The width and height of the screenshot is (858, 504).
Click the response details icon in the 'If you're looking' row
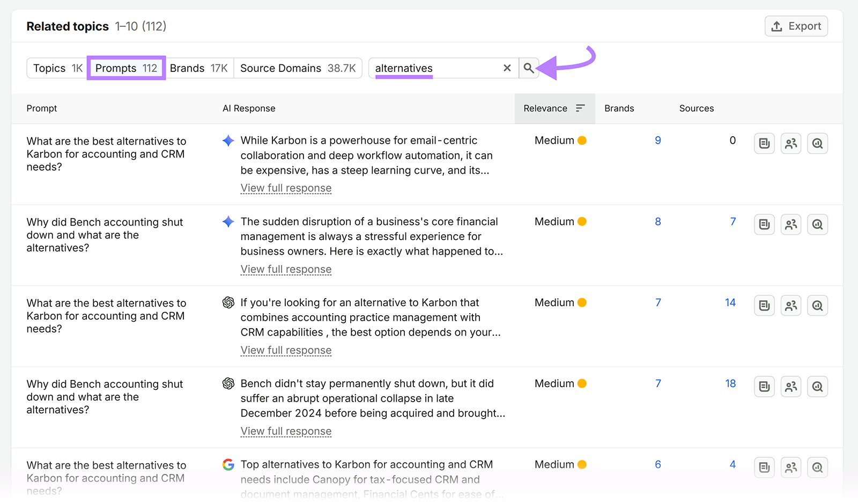[765, 306]
